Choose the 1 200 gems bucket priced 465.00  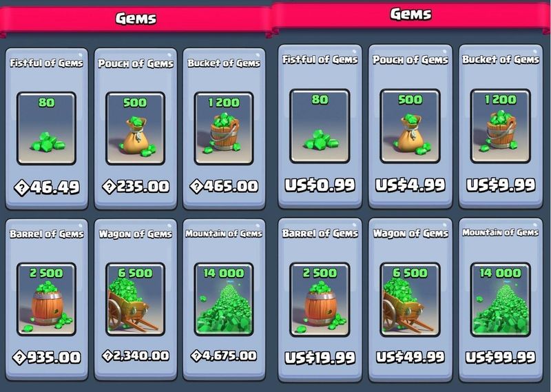click(x=224, y=128)
